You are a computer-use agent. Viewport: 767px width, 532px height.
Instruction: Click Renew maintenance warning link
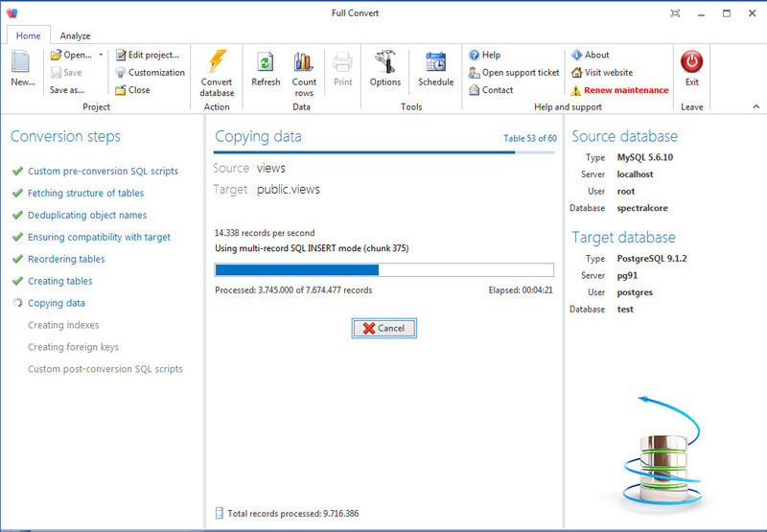[619, 90]
